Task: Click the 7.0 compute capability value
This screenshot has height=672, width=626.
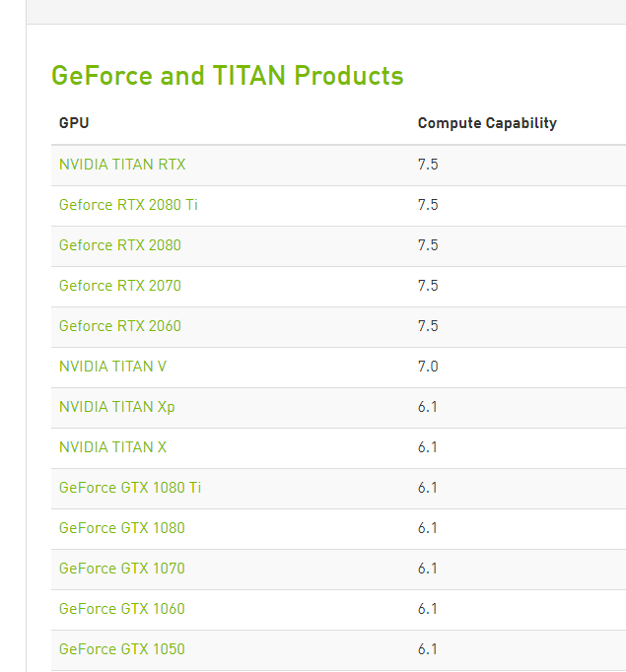Action: [x=428, y=367]
